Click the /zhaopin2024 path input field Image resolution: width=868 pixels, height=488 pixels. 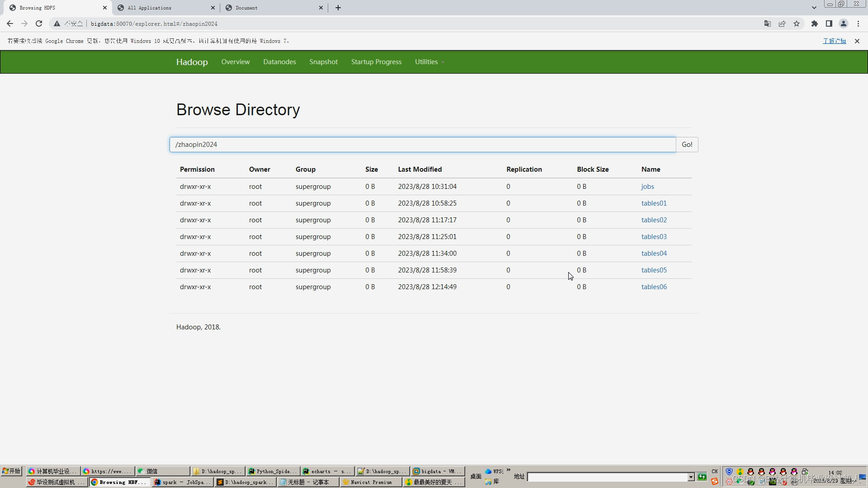422,145
